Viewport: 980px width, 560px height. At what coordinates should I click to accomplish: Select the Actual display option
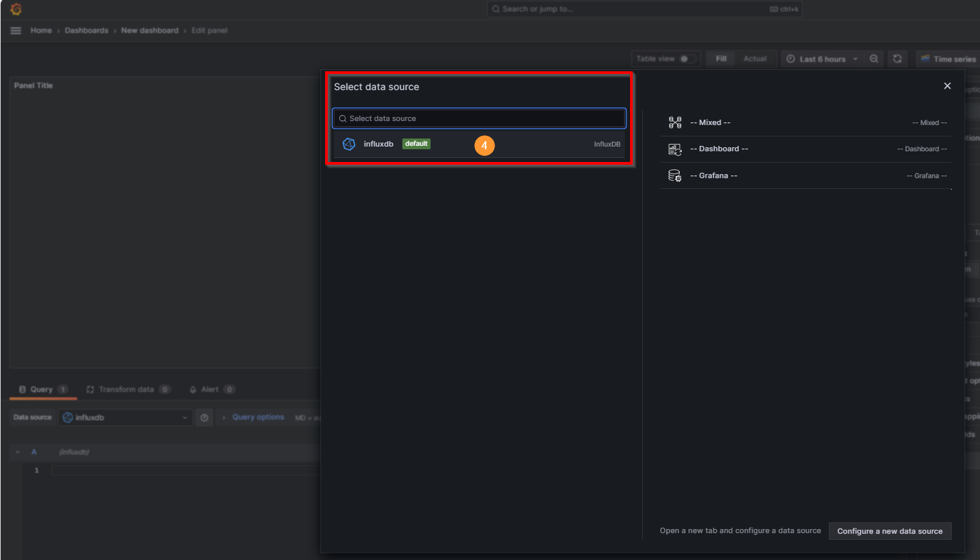(755, 59)
